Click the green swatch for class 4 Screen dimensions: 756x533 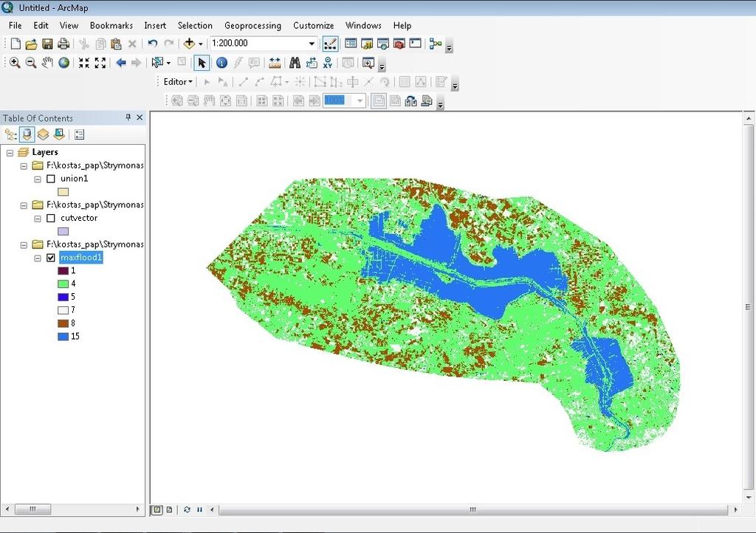(x=63, y=284)
